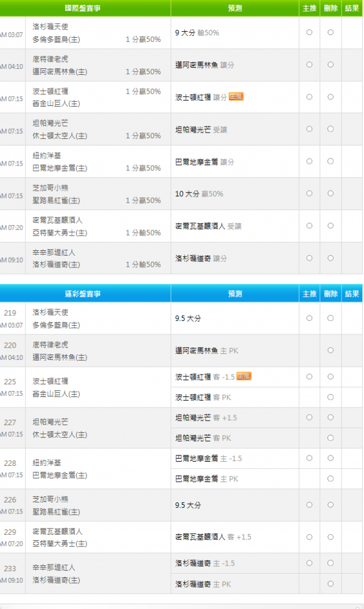Click the 國際盤賽事 table header

pyautogui.click(x=83, y=8)
